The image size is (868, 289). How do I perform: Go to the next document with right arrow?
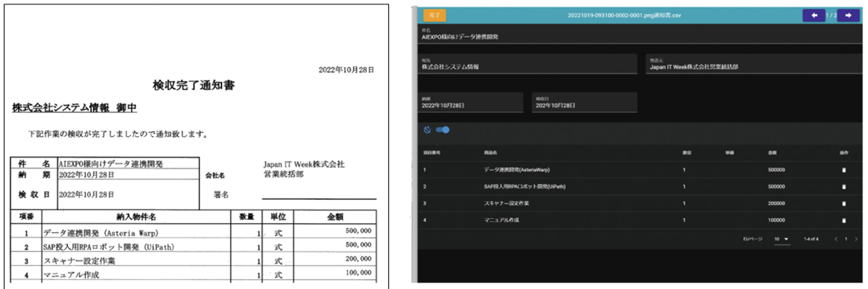click(x=848, y=15)
